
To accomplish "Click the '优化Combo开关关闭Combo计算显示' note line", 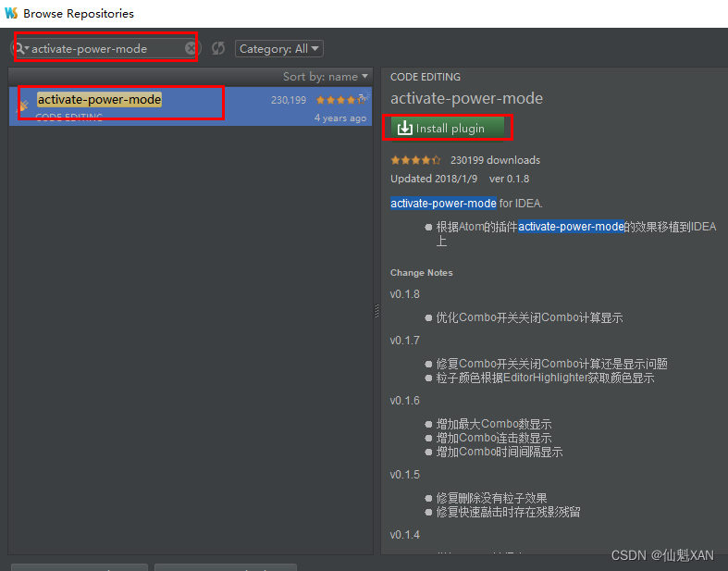I will pyautogui.click(x=529, y=317).
